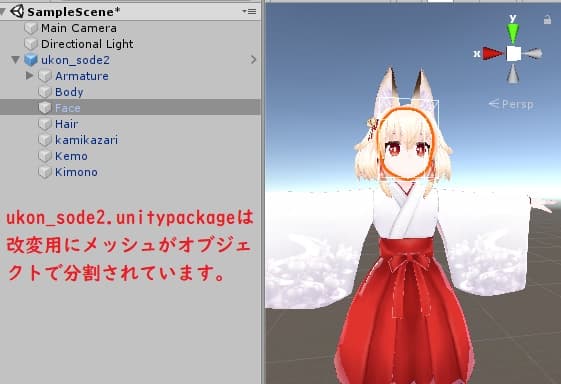The image size is (561, 384).
Task: Select the kamikazari object
Action: pyautogui.click(x=86, y=140)
